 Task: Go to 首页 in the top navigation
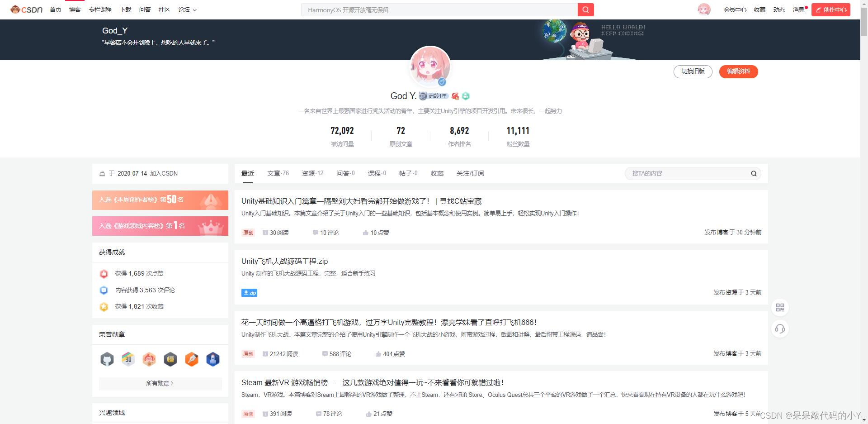pyautogui.click(x=55, y=10)
